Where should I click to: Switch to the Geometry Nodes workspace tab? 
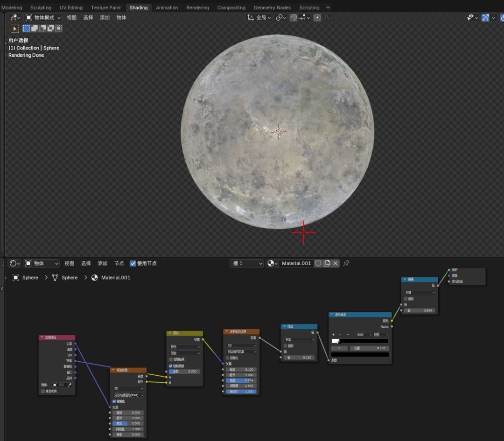pos(272,7)
